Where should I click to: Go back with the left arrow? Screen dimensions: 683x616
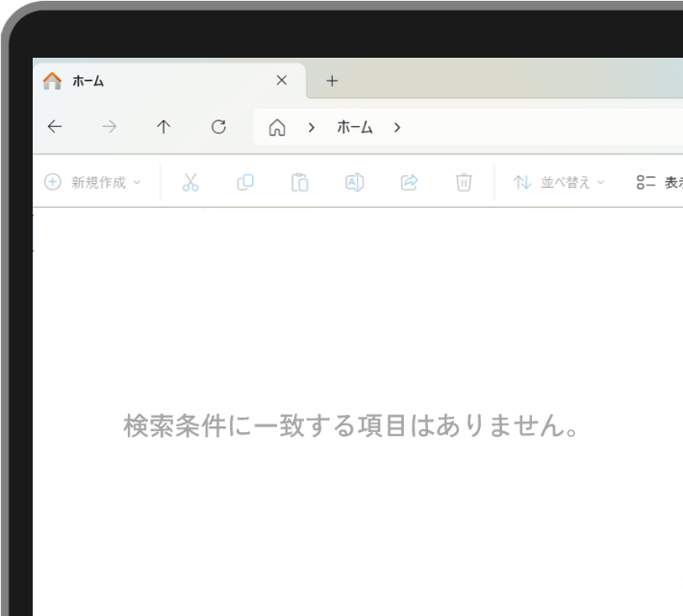55,127
